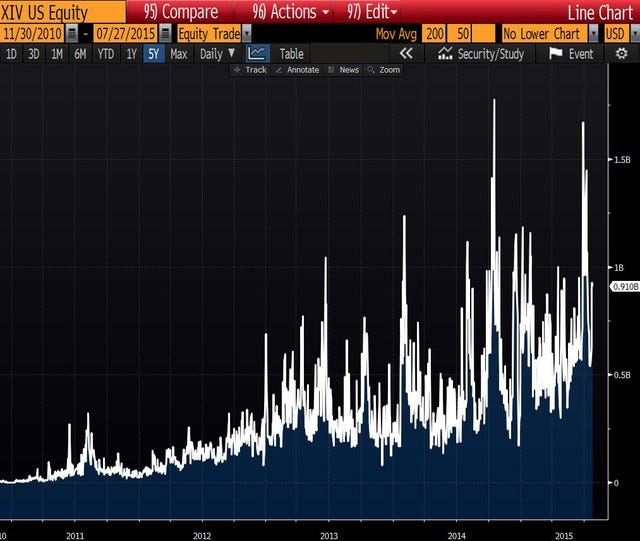Select the line chart view icon
Image resolution: width=640 pixels, height=541 pixels.
tap(257, 53)
